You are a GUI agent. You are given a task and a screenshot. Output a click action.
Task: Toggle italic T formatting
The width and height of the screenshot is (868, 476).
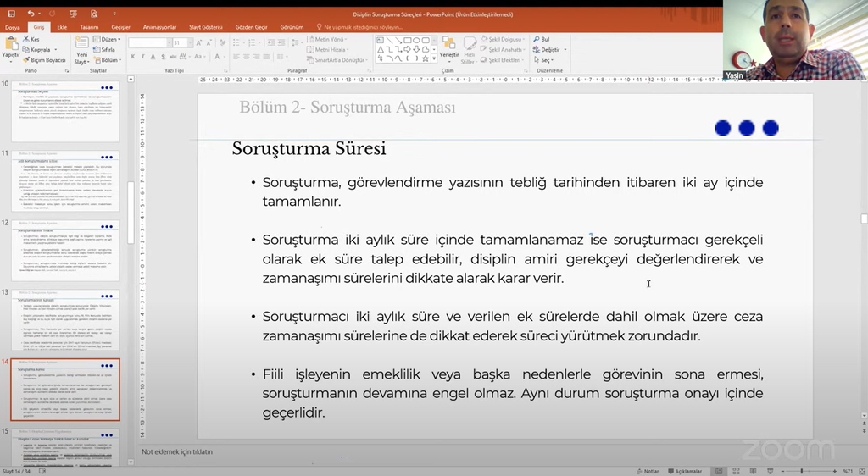(x=142, y=57)
